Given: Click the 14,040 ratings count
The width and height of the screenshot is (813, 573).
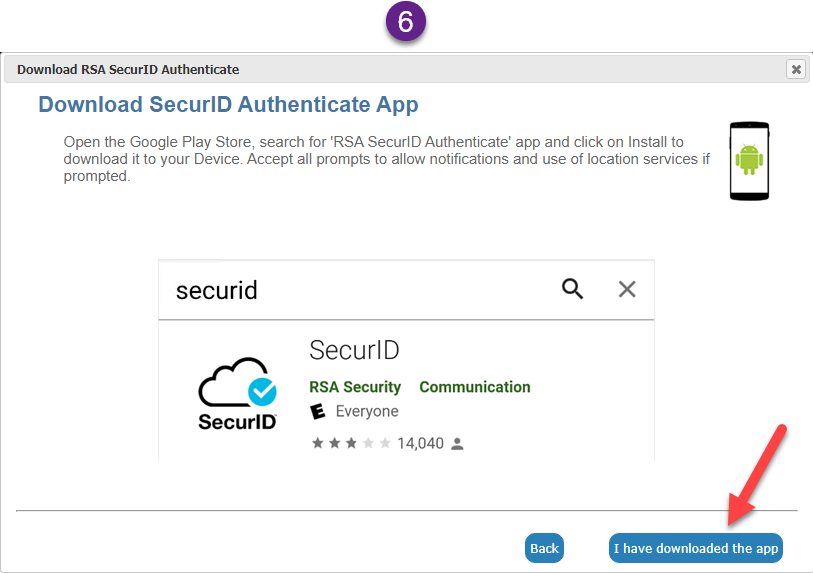Looking at the screenshot, I should pos(420,444).
